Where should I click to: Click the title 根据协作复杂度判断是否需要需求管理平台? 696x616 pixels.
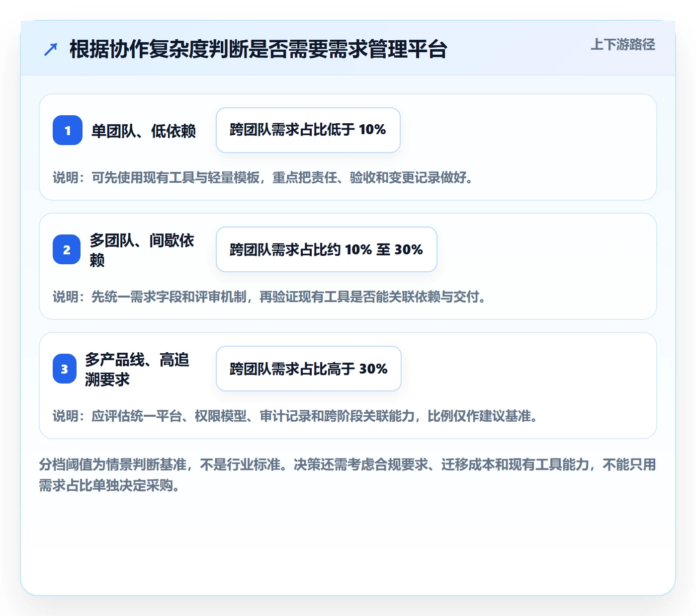(259, 49)
